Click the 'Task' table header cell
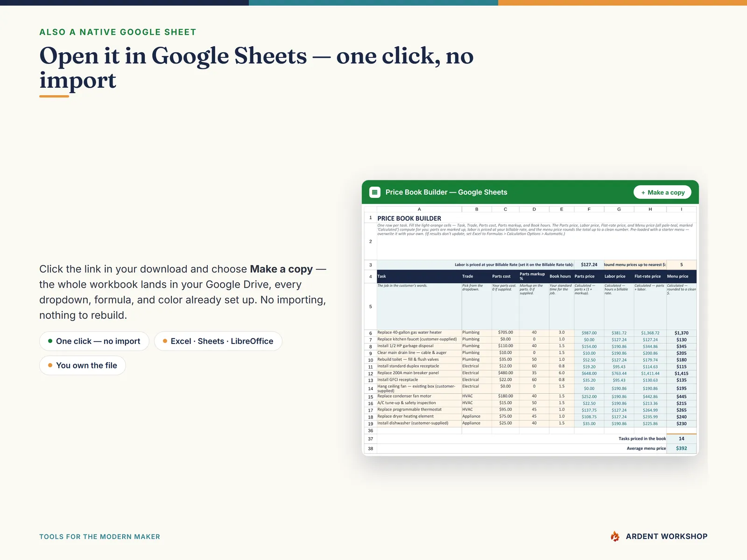This screenshot has height=560, width=747. (x=419, y=276)
